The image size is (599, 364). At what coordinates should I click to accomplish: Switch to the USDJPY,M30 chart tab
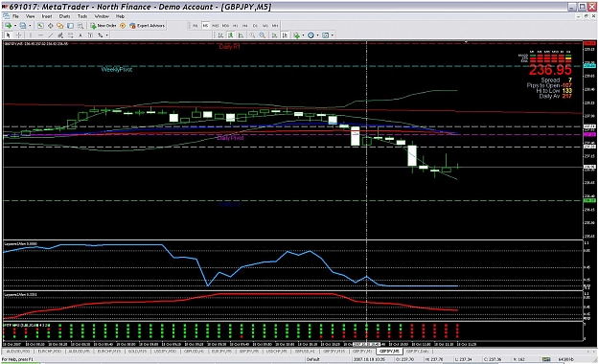click(166, 351)
